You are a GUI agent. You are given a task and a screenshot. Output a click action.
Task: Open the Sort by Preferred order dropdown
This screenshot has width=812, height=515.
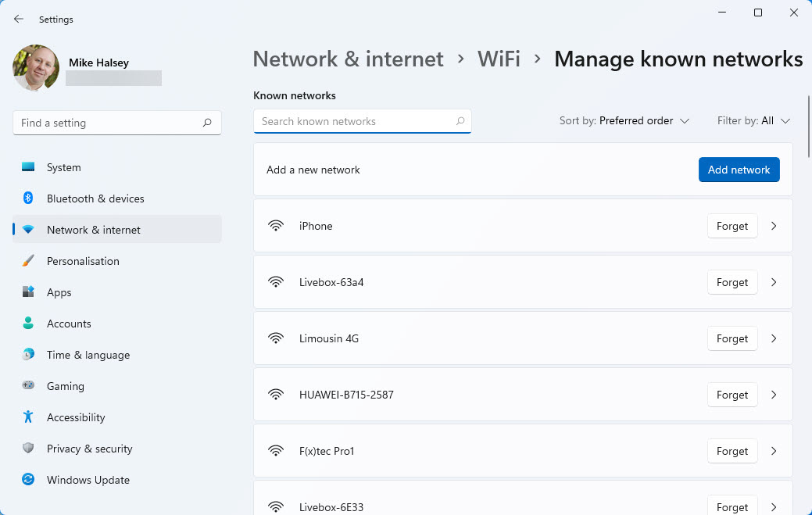624,121
